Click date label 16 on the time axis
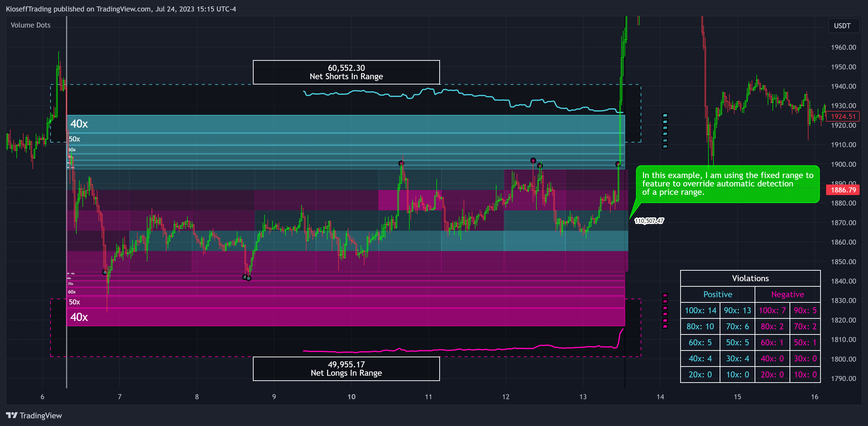Viewport: 868px width, 426px height. (814, 397)
